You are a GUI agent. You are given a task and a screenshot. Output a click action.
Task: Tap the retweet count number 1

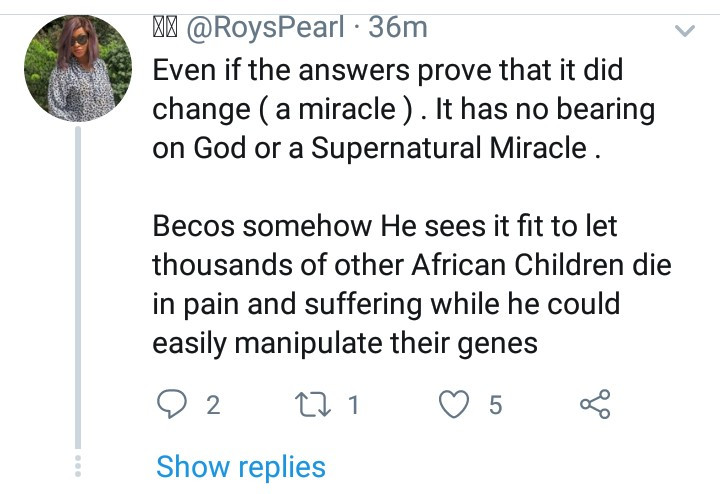(354, 405)
